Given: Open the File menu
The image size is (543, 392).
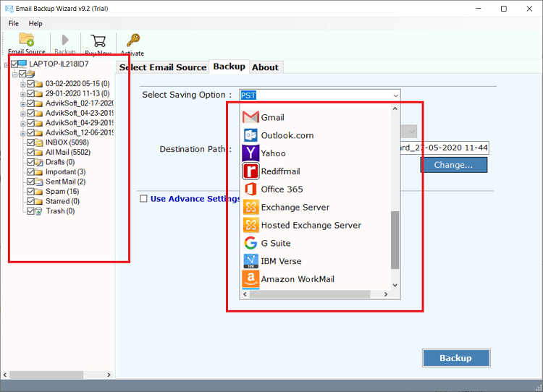Looking at the screenshot, I should click(14, 24).
